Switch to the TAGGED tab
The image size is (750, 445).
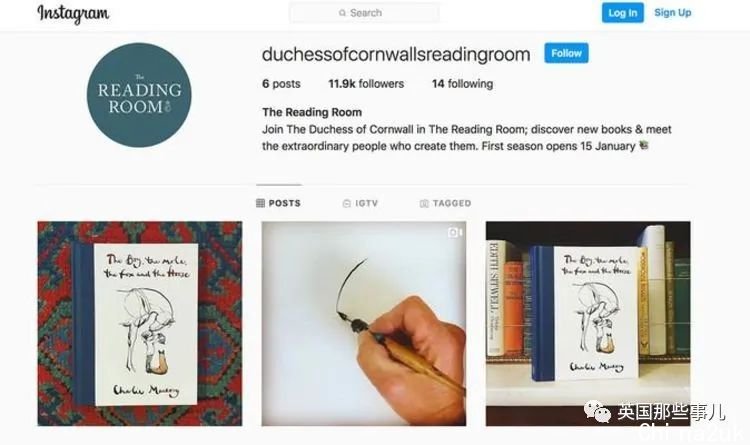pos(445,203)
